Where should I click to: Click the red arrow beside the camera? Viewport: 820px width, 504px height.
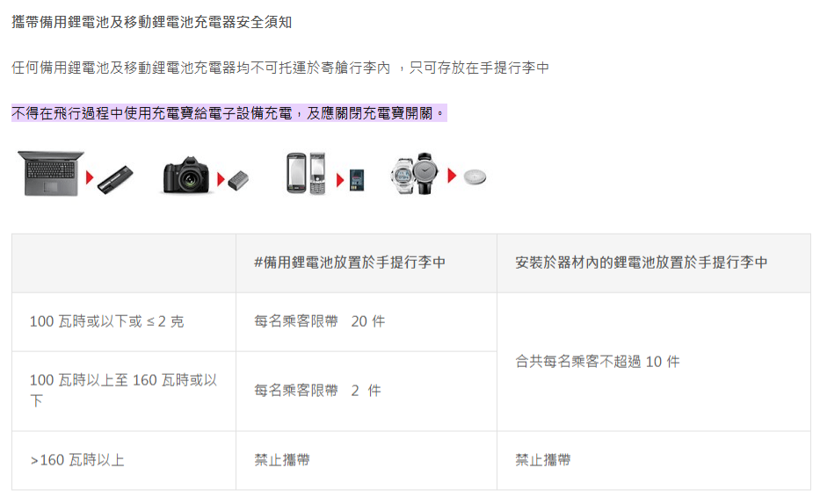(x=221, y=178)
